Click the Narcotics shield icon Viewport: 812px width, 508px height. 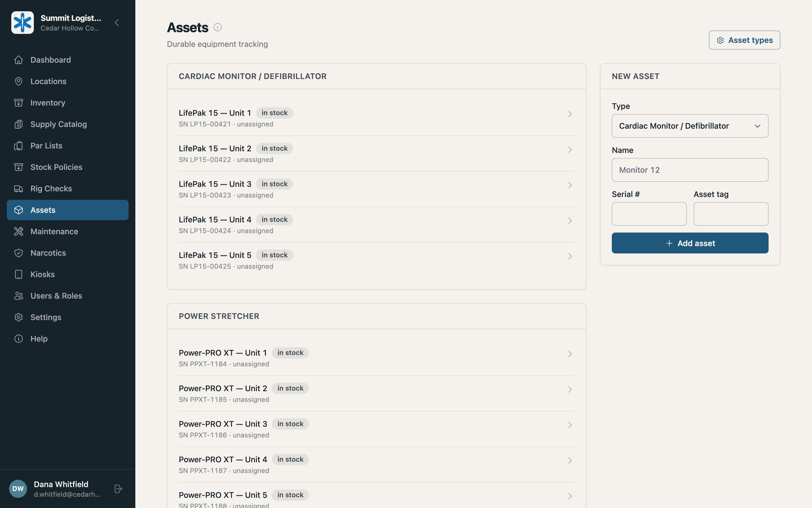[x=18, y=253]
